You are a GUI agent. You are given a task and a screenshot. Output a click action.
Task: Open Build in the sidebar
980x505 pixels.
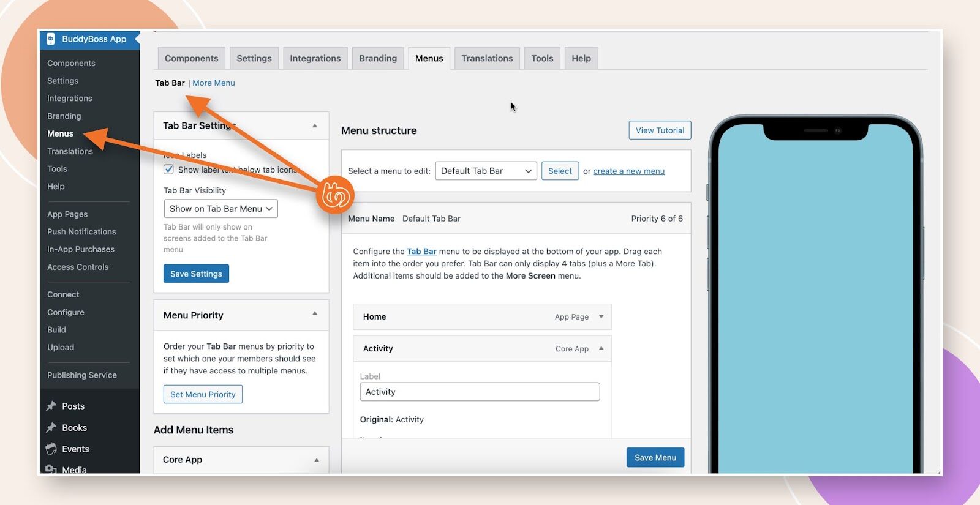[56, 330]
